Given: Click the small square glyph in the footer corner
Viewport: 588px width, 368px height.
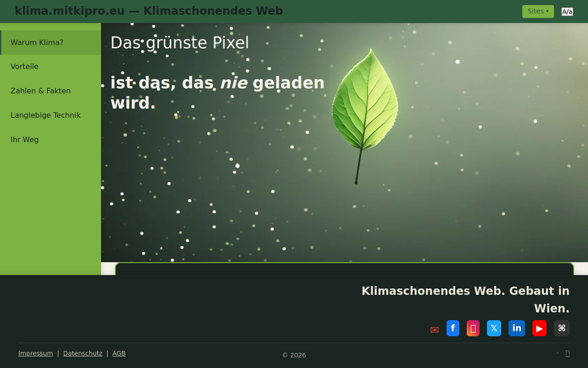Looking at the screenshot, I should coord(568,353).
